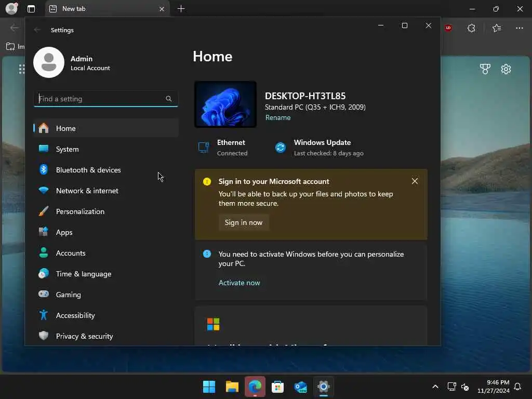Click the muted volume tray icon

[465, 387]
